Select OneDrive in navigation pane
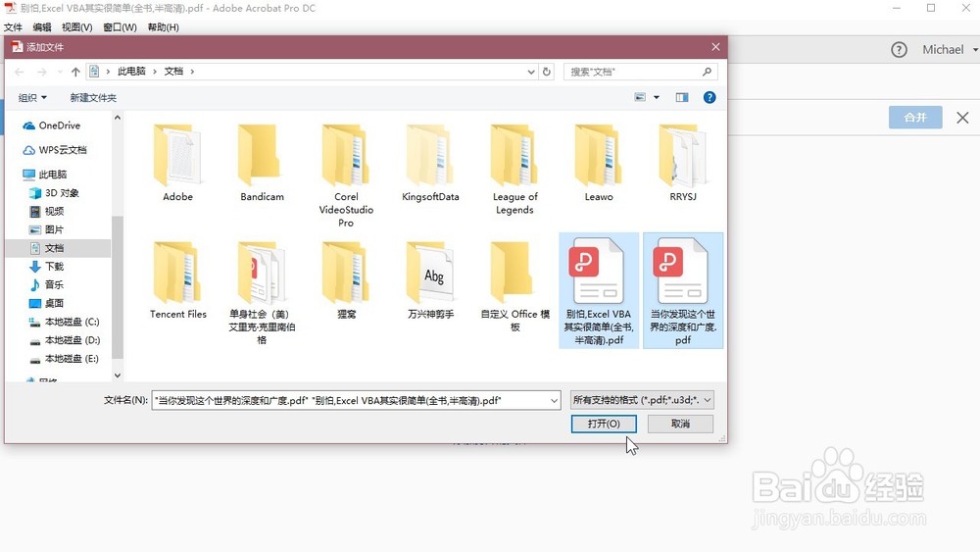The image size is (980, 552). pyautogui.click(x=52, y=125)
